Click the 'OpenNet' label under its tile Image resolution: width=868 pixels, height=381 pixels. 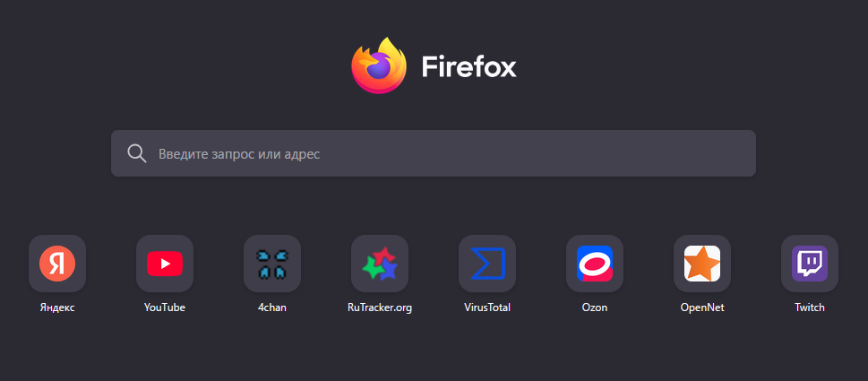click(x=702, y=307)
